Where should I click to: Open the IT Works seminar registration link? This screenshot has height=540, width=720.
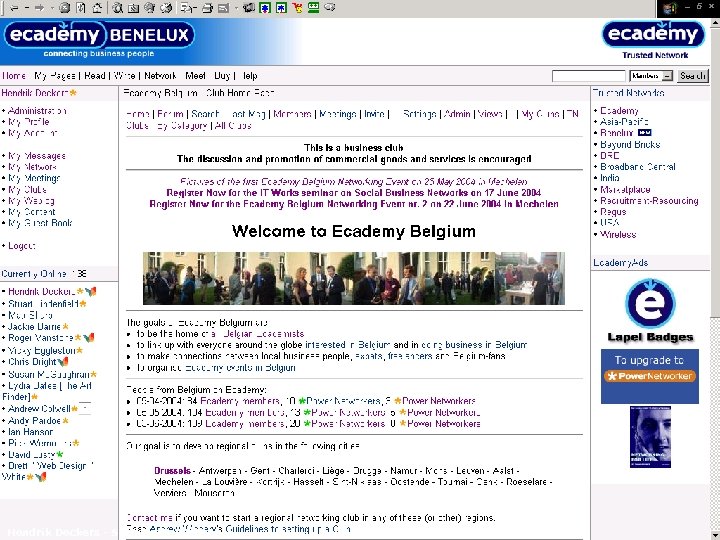click(x=354, y=192)
